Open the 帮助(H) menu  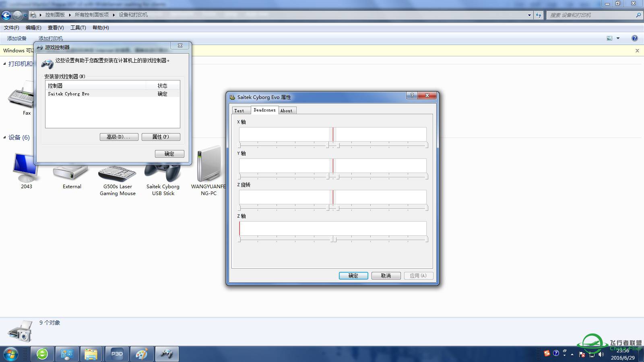click(x=101, y=28)
